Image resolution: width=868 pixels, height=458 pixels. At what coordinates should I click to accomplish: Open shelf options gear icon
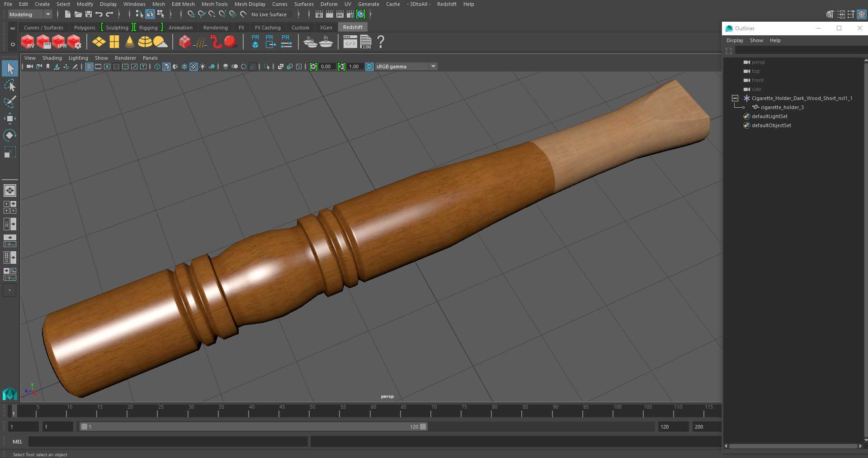point(13,44)
